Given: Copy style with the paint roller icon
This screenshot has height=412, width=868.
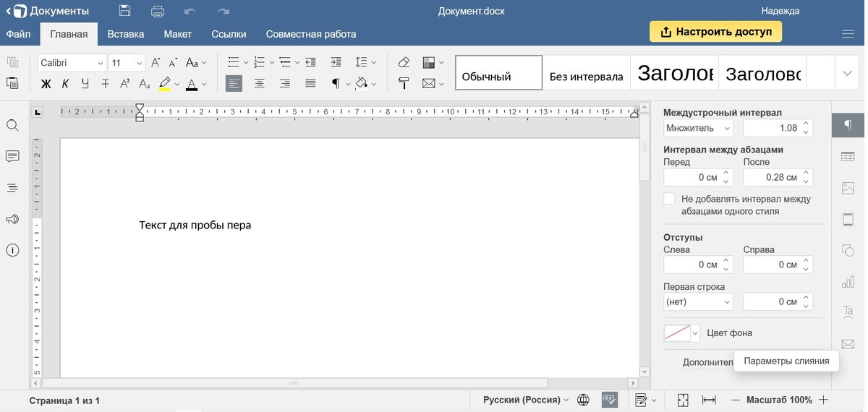Looking at the screenshot, I should point(404,84).
